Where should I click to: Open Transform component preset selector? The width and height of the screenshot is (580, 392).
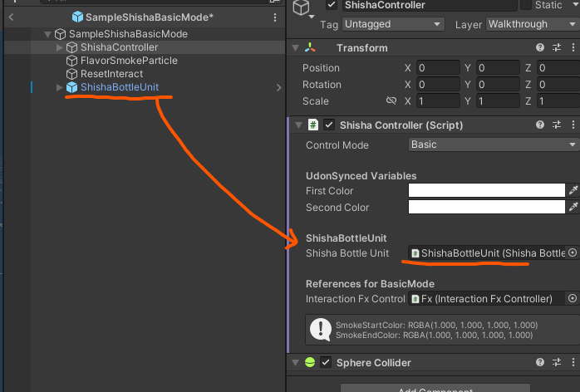(557, 47)
